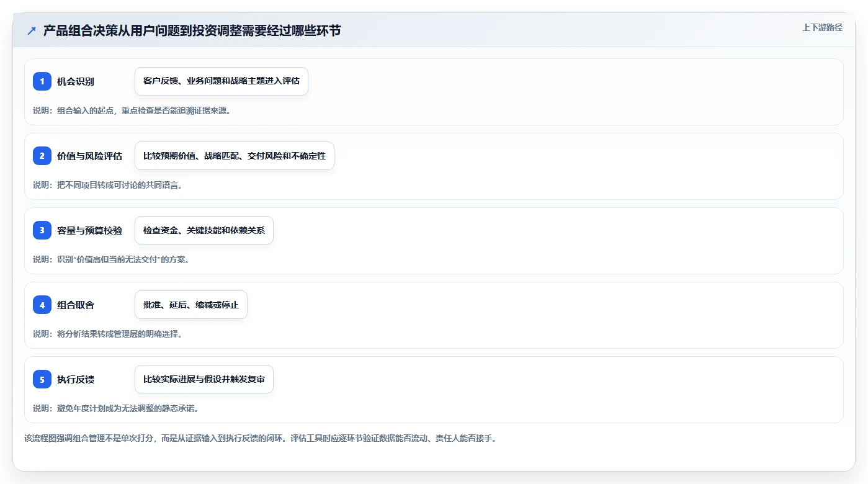Click the note 把不同项目转成可讨论的共同语言

[107, 185]
